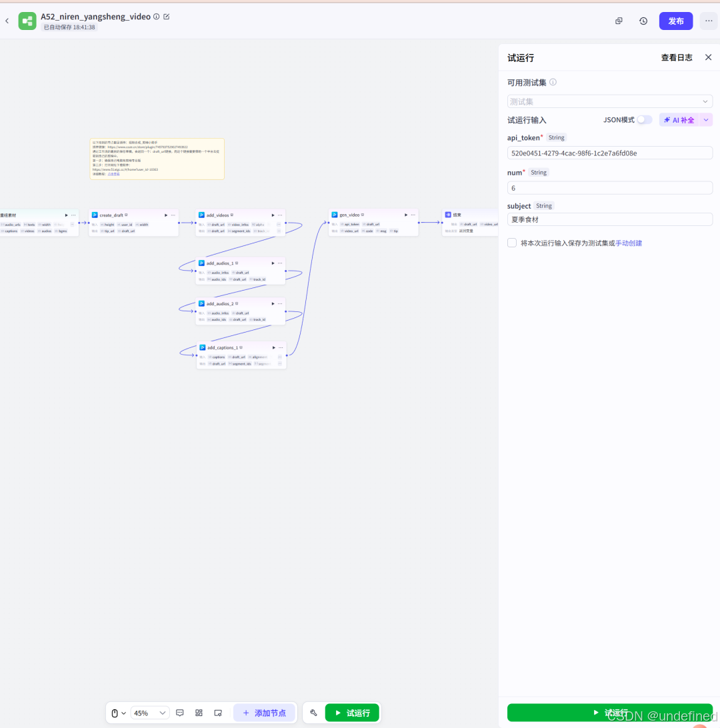Click the 添加节点 add node button

264,713
